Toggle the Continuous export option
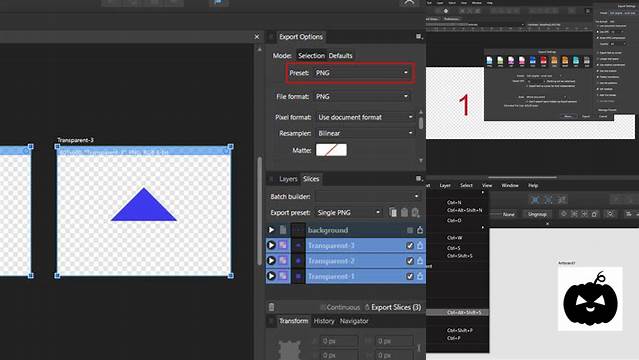 (x=340, y=307)
